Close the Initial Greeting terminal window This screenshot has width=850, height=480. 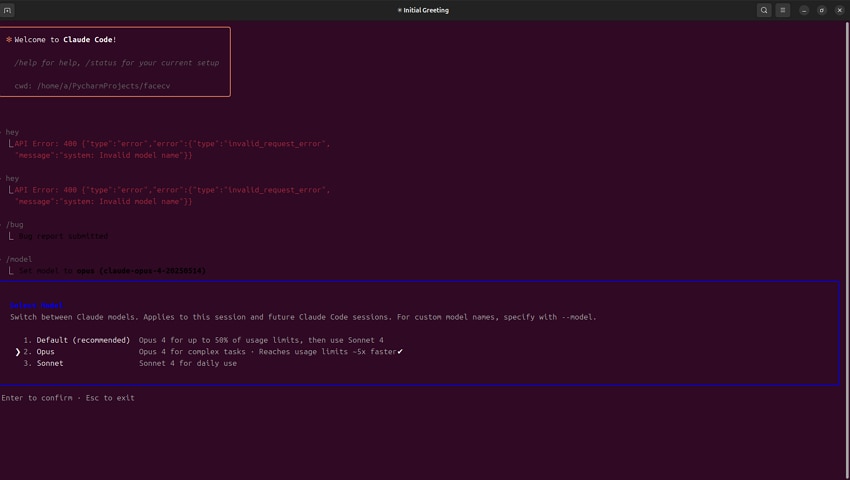click(x=839, y=10)
